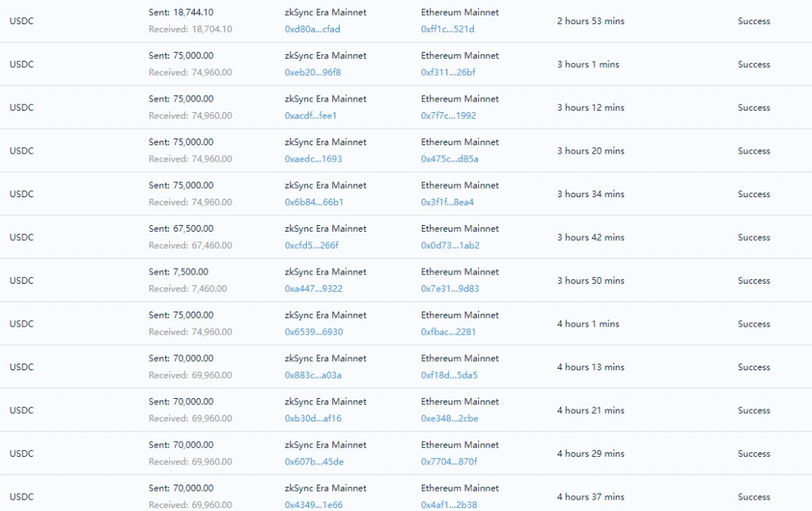Select zkSync hash 0xaedc...1693
This screenshot has width=812, height=511.
(314, 159)
